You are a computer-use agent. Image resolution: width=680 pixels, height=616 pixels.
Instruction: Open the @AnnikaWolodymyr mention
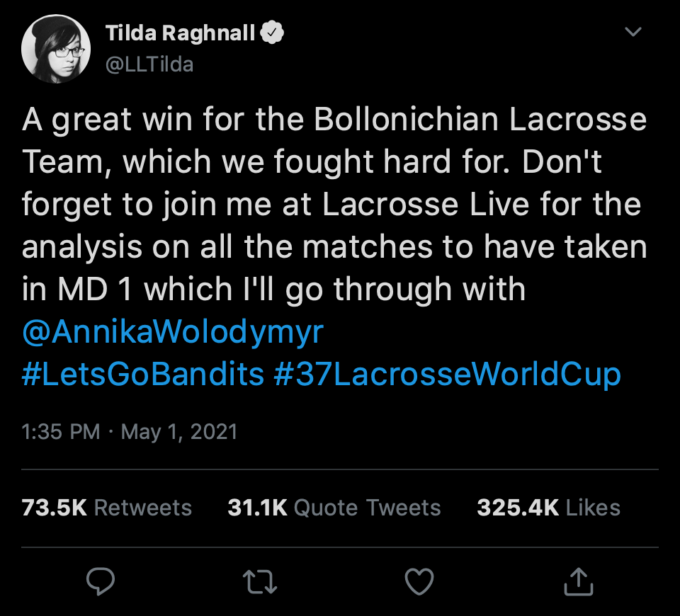point(173,333)
